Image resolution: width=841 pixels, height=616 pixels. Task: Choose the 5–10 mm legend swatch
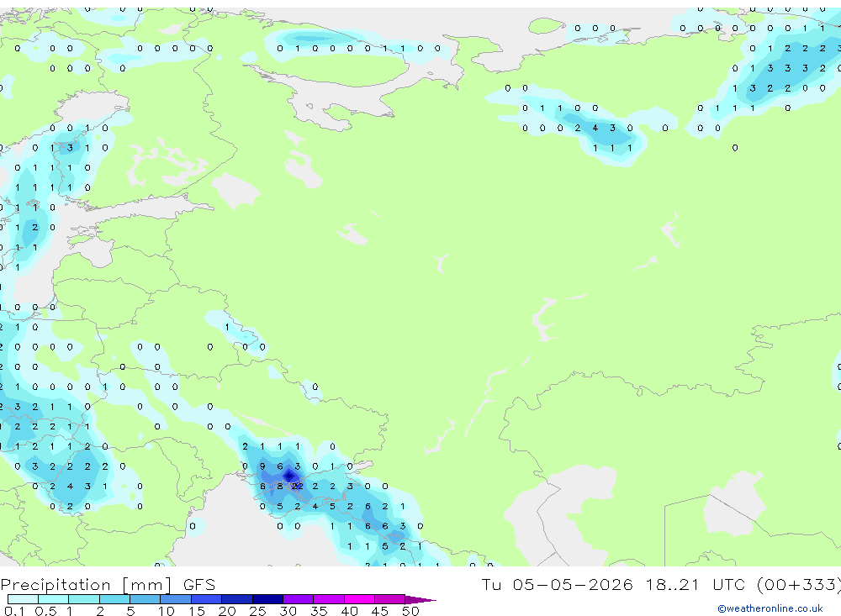click(145, 599)
